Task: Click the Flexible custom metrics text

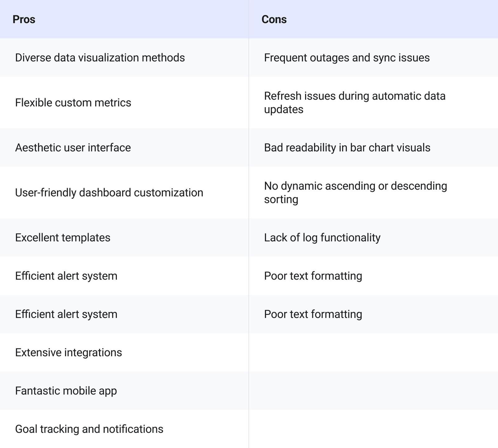Action: point(73,102)
